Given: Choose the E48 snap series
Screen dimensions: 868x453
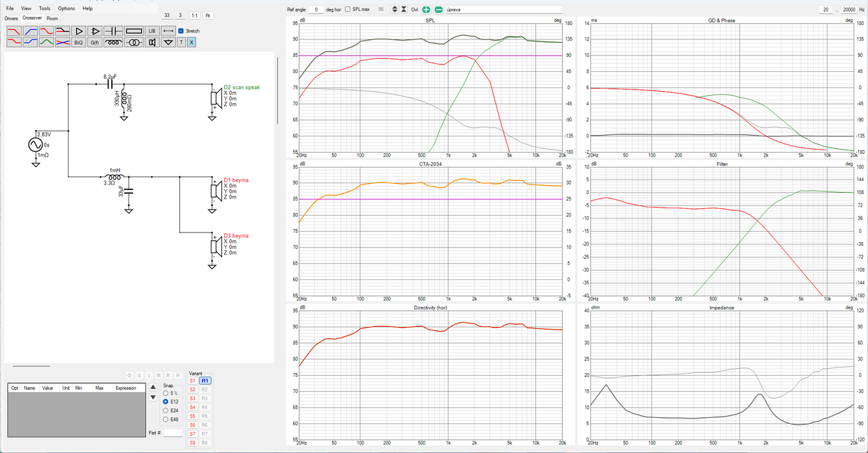Looking at the screenshot, I should [166, 419].
